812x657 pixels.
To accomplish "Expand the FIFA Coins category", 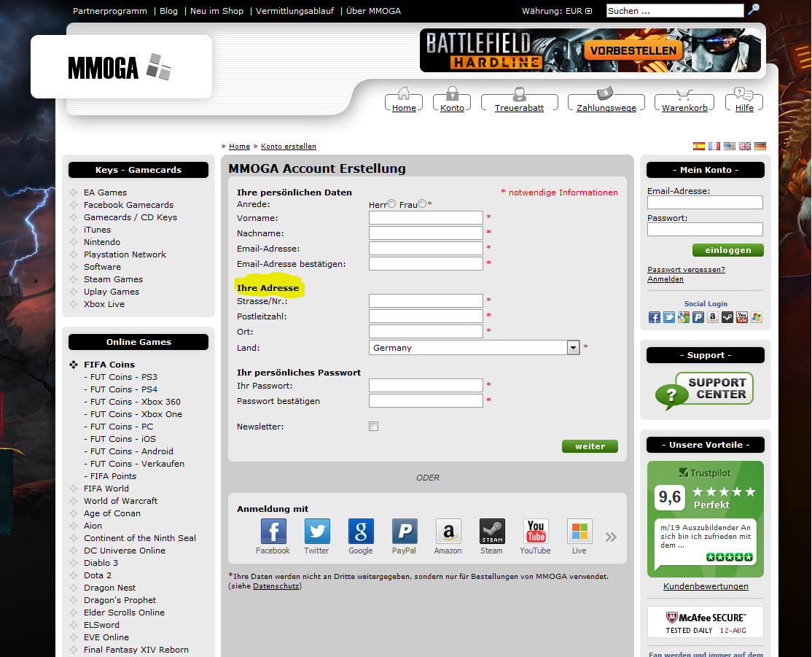I will 109,365.
